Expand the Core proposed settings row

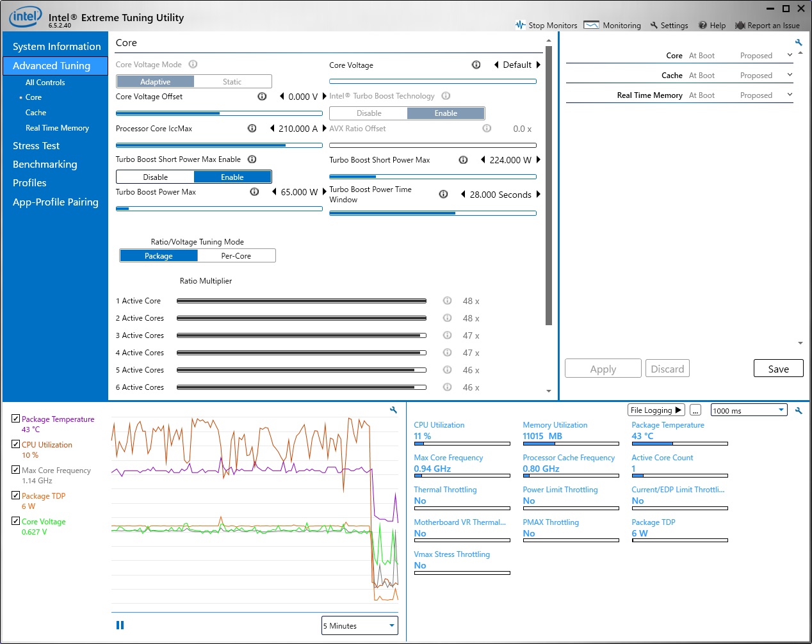(x=790, y=55)
